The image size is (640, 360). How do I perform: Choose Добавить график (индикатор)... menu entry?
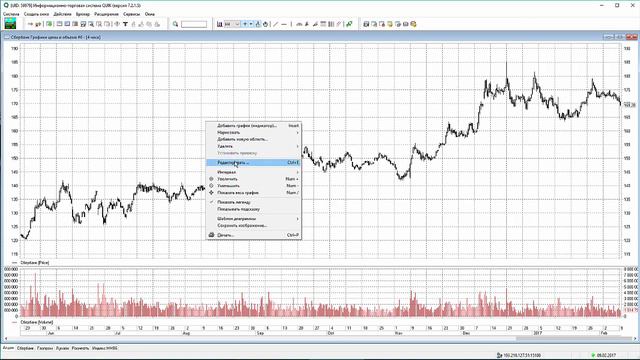click(254, 126)
